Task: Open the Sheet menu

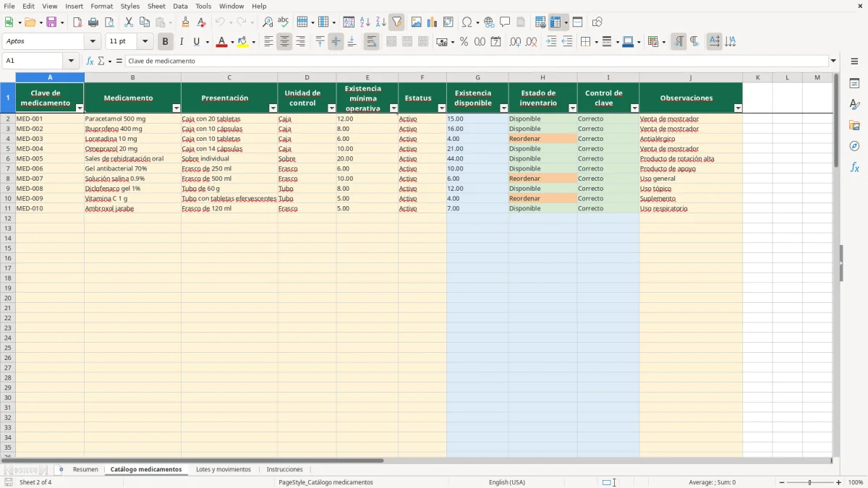Action: click(x=156, y=6)
